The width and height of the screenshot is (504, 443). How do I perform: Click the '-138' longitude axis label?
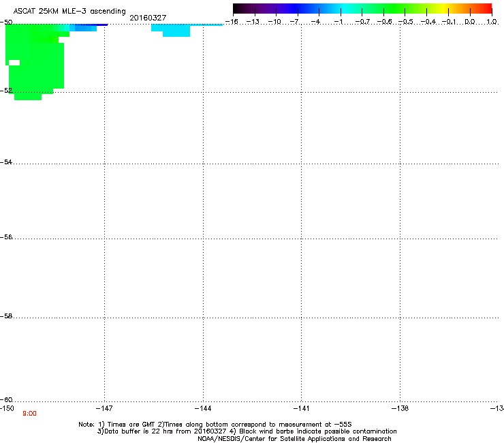click(x=400, y=408)
